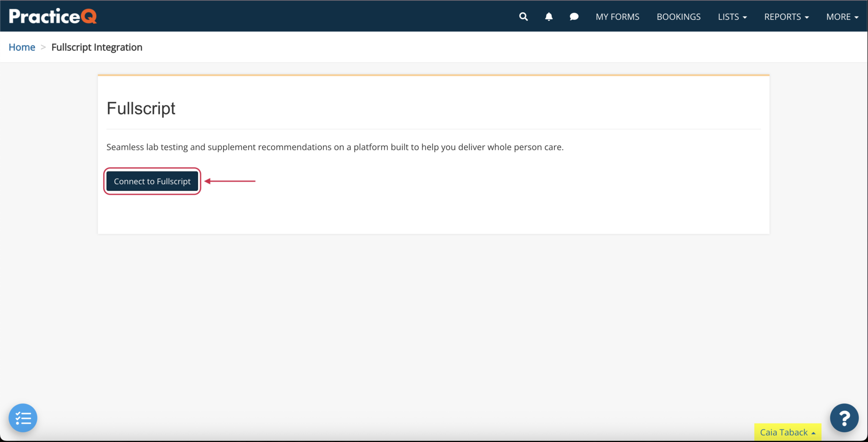View notifications via the bell icon
Viewport: 868px width, 442px height.
point(549,16)
